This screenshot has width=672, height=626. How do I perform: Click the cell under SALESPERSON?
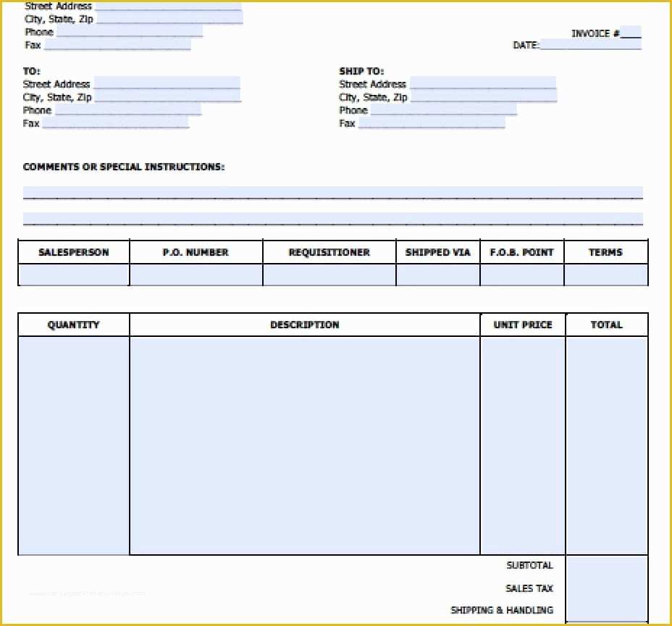(x=74, y=275)
